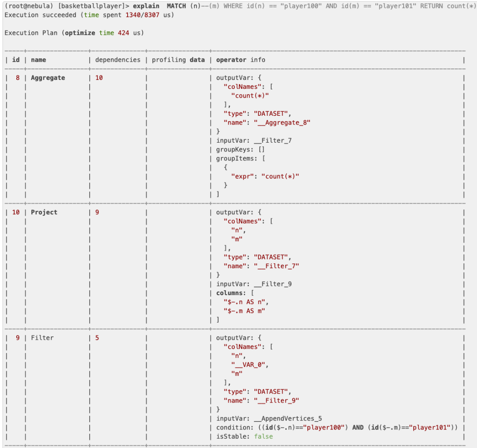Click the "explain" keyword in the command

[146, 6]
